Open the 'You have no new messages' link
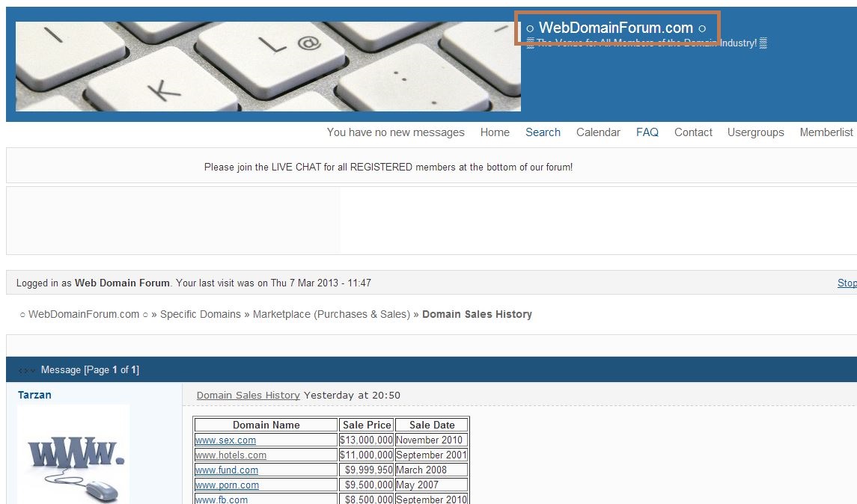The image size is (857, 504). click(x=396, y=132)
